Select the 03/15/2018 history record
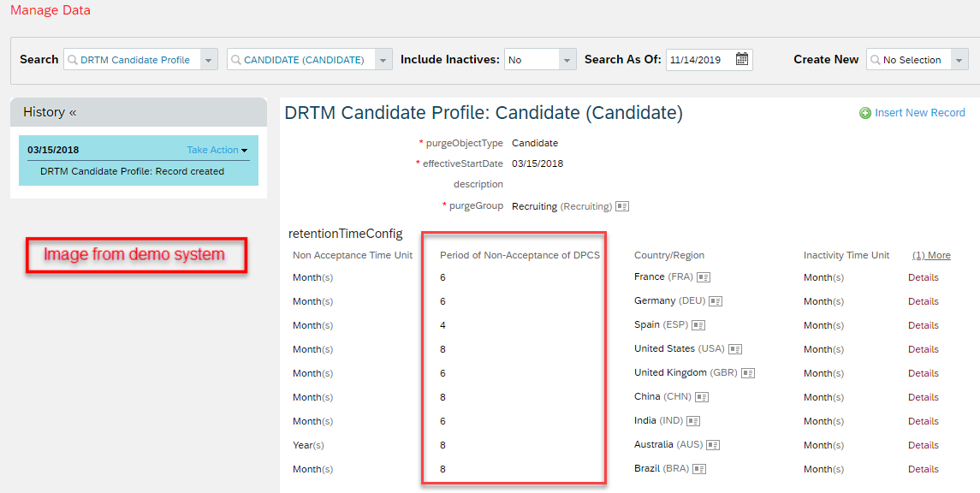The width and height of the screenshot is (980, 493). pyautogui.click(x=138, y=161)
